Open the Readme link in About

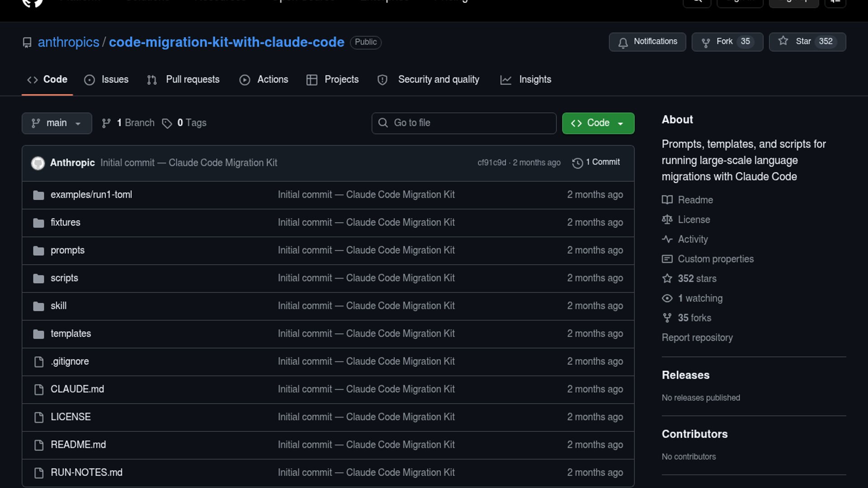coord(687,200)
